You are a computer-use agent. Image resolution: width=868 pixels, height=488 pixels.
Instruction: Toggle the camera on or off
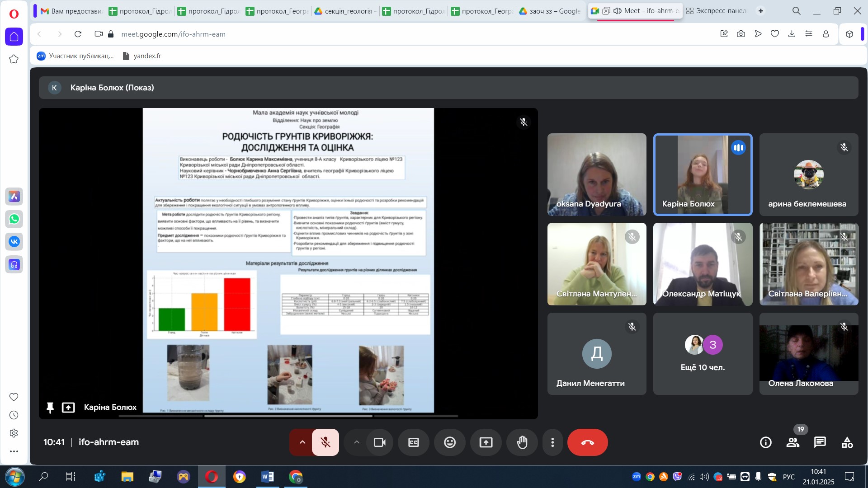(x=380, y=442)
